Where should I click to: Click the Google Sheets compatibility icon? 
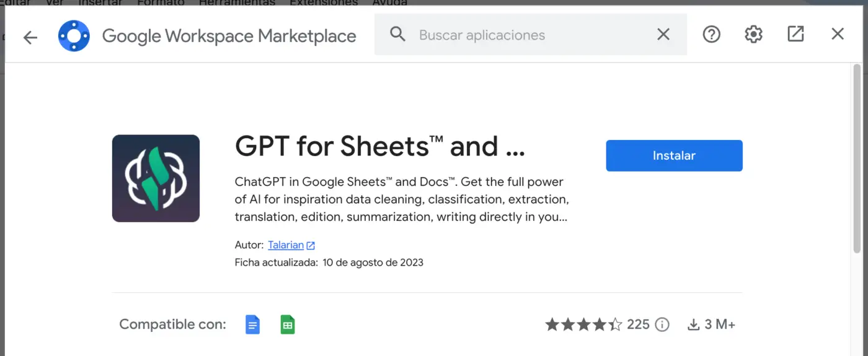(287, 324)
